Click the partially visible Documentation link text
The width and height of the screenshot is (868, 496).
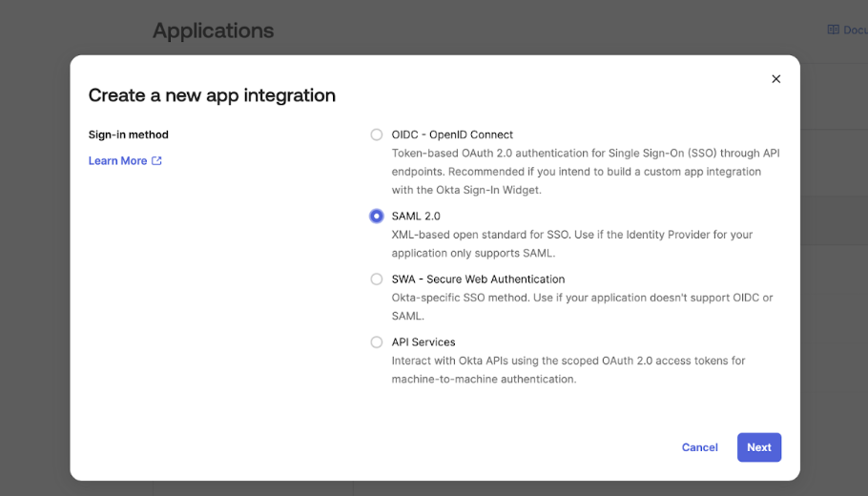pos(855,31)
